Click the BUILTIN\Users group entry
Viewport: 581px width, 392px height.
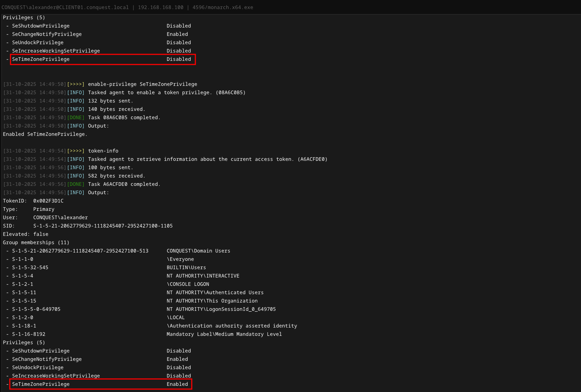[186, 267]
